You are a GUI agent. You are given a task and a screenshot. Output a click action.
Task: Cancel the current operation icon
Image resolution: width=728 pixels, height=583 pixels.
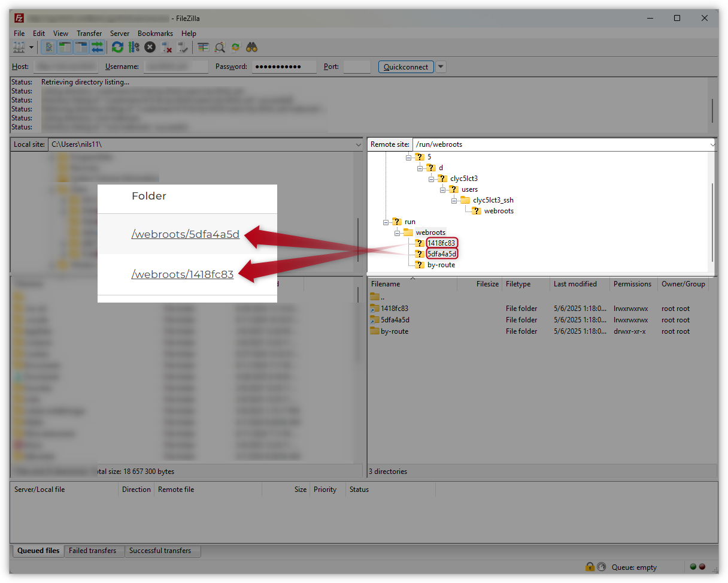(150, 47)
